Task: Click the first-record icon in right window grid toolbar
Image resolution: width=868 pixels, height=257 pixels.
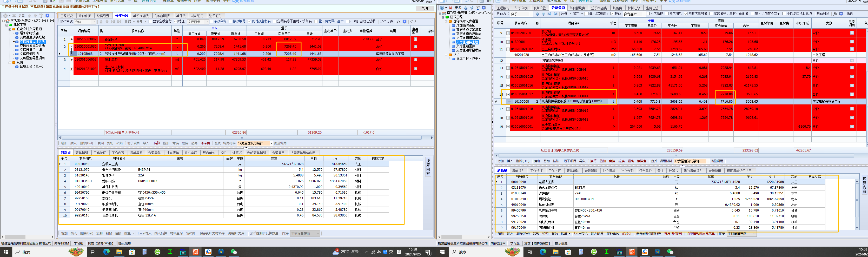Action: (549, 14)
